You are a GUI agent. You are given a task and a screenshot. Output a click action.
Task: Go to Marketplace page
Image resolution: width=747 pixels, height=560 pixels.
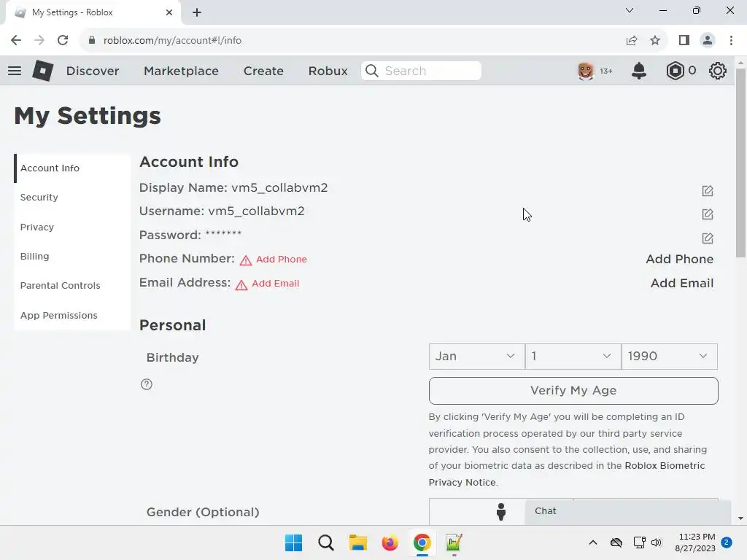click(181, 71)
